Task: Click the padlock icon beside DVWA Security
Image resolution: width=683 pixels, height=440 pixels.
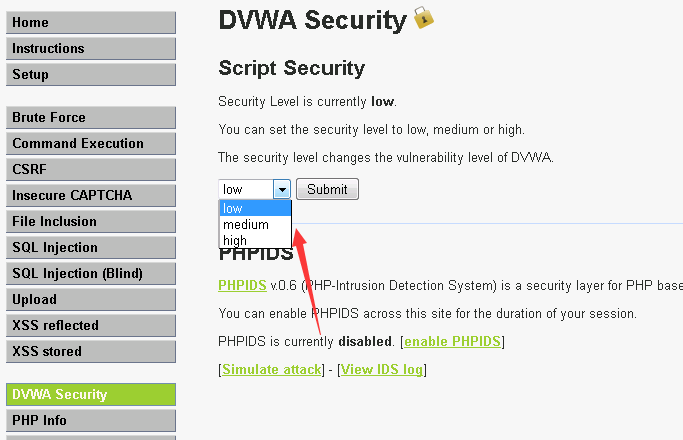Action: pos(423,17)
